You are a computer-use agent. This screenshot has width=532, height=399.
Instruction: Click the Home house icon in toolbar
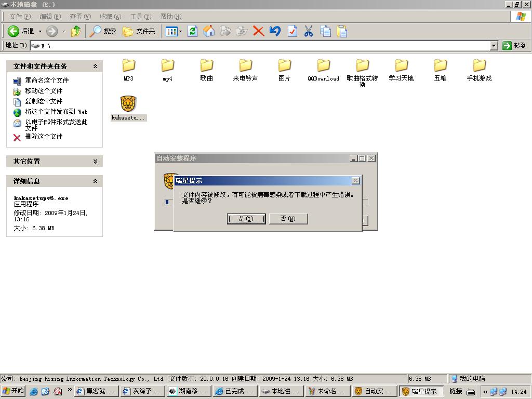(x=209, y=31)
